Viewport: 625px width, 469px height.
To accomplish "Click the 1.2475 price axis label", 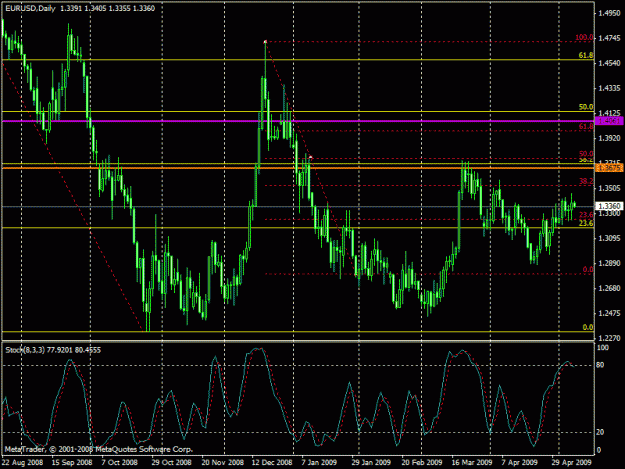I will pos(609,313).
